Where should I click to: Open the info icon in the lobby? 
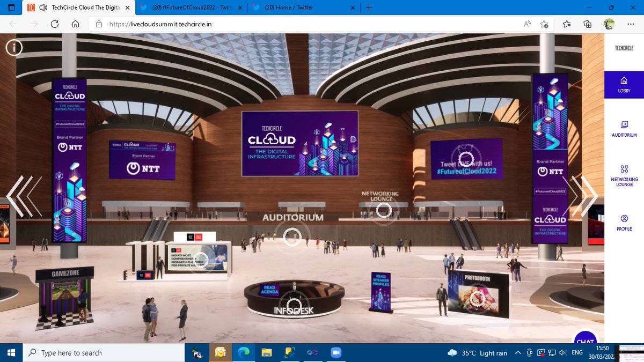[x=14, y=47]
